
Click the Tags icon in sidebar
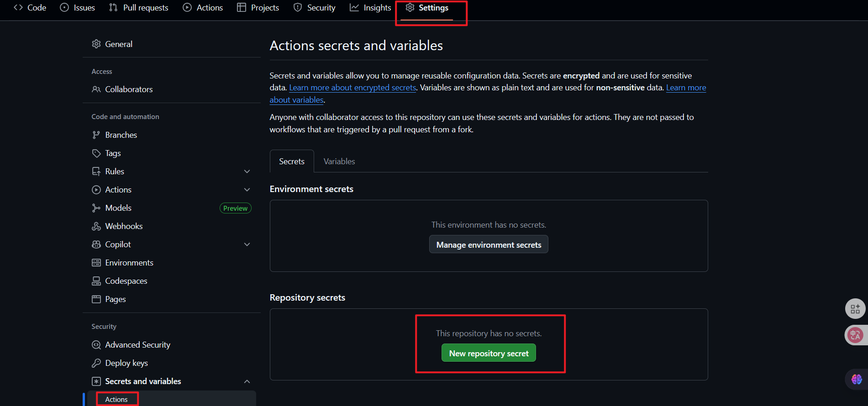(x=96, y=153)
